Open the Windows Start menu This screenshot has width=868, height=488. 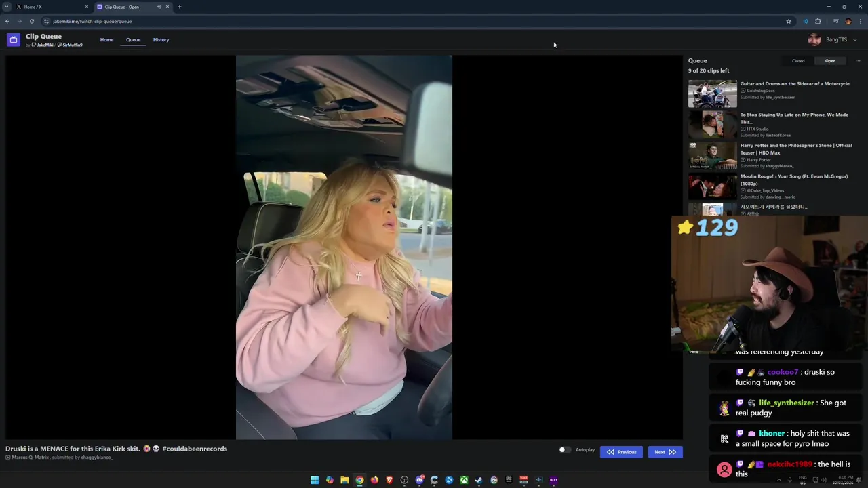315,480
